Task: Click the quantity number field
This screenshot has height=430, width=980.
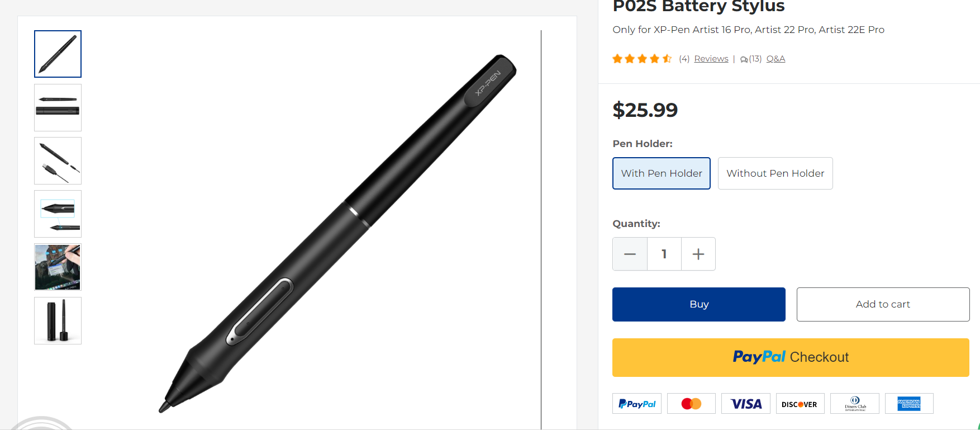Action: point(664,254)
